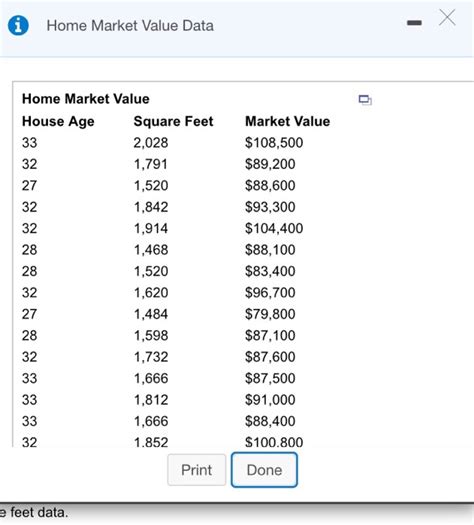474x525 pixels.
Task: Select the $104,400 market value cell
Action: click(274, 228)
